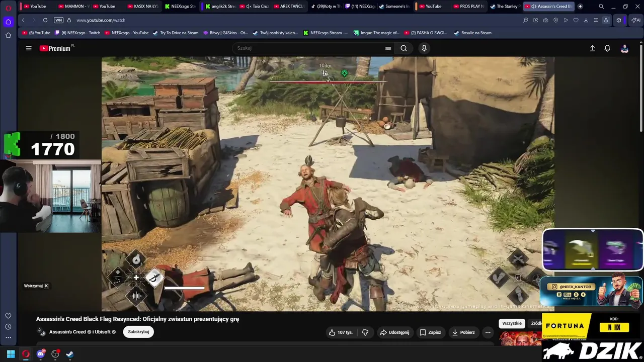Open the ad blocker shield icon
Viewport: 644px width, 362px height.
coord(556,20)
